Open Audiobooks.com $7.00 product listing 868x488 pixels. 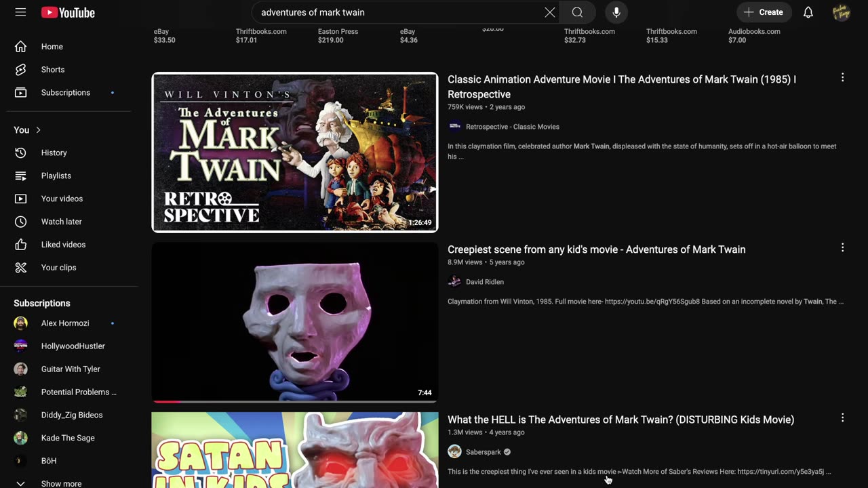754,36
